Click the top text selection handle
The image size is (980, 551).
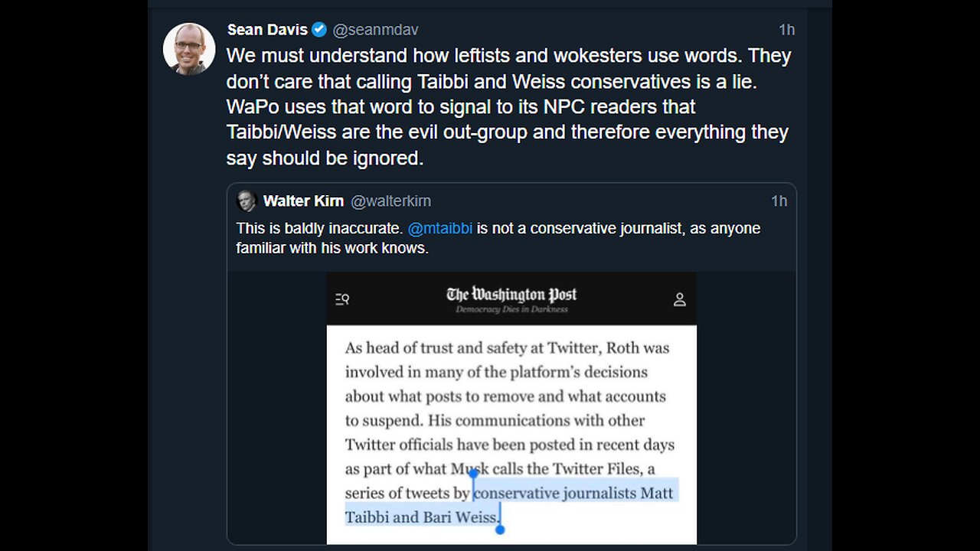[473, 475]
